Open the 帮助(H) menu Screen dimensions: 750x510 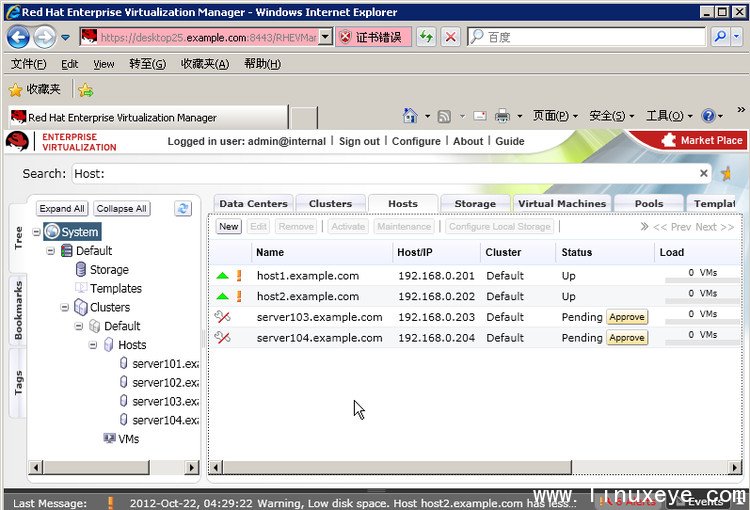coord(262,64)
